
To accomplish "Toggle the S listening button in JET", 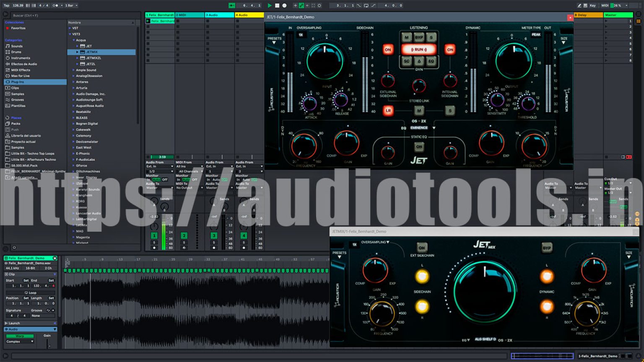I will [x=431, y=37].
